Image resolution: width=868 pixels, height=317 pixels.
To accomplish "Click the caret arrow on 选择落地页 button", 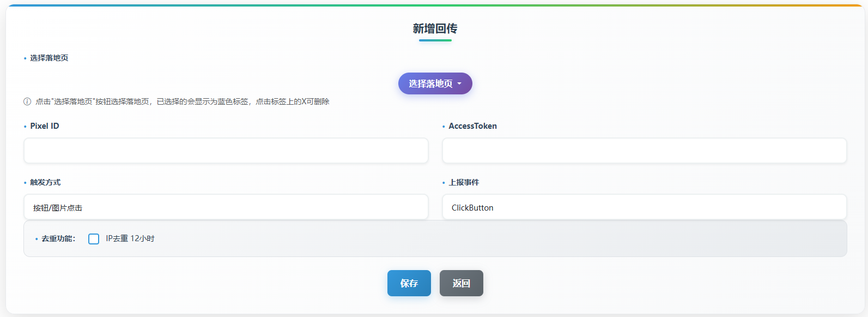I will (459, 84).
